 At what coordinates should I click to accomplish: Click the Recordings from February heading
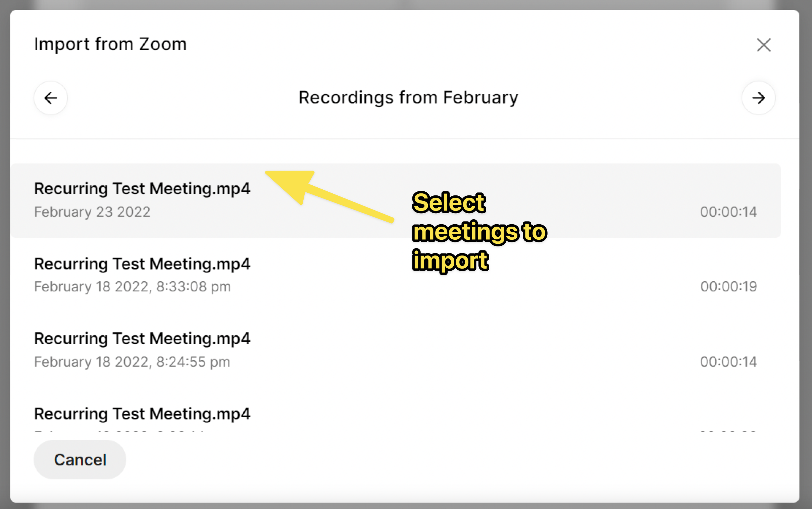pyautogui.click(x=408, y=98)
